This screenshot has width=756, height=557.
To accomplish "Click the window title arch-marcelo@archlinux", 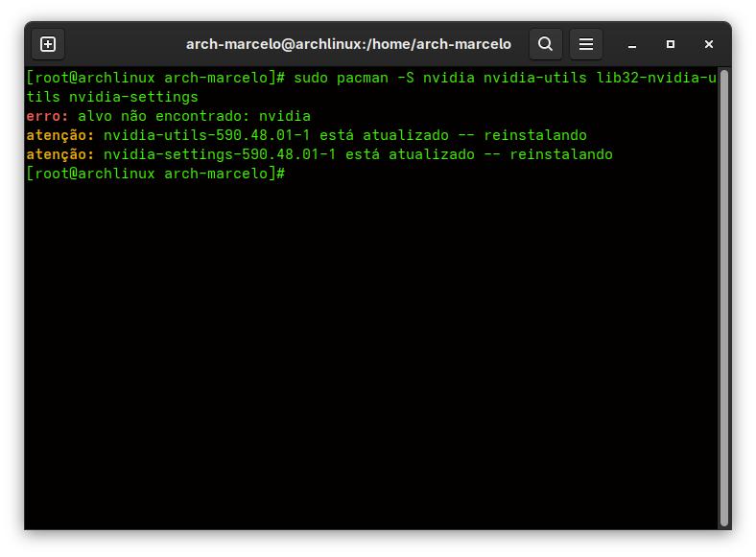I will pos(348,44).
